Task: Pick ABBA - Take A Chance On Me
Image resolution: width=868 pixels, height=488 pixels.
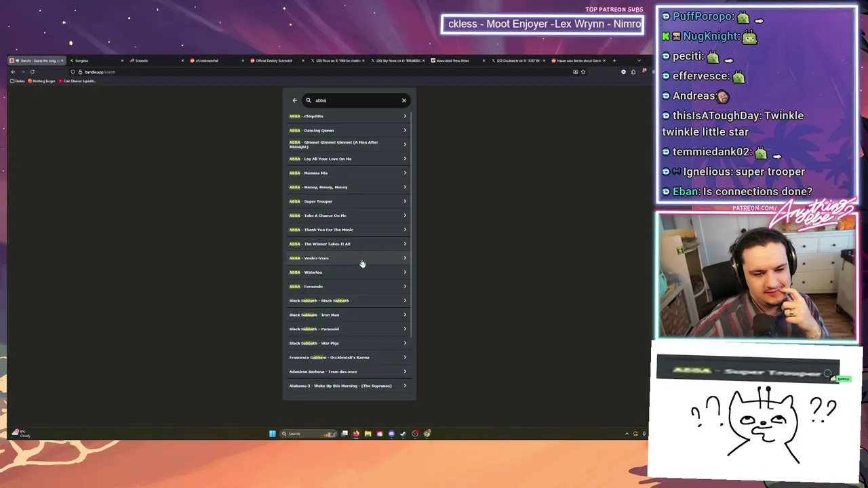Action: [x=348, y=216]
